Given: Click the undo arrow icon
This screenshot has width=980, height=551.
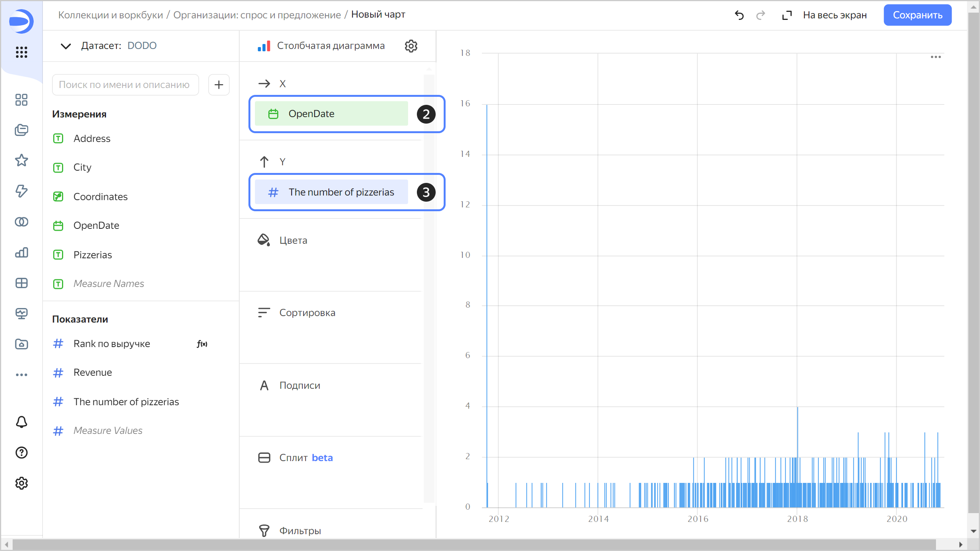Looking at the screenshot, I should click(739, 15).
